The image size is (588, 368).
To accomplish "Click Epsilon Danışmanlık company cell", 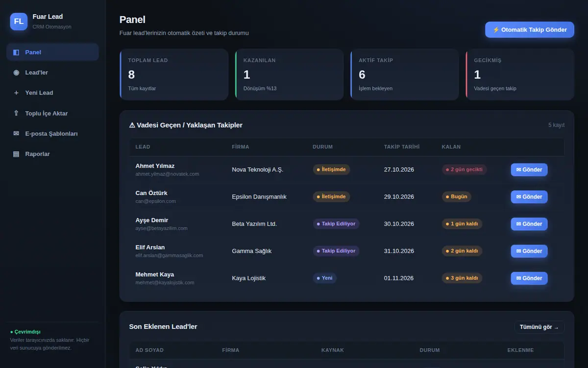I will (259, 197).
